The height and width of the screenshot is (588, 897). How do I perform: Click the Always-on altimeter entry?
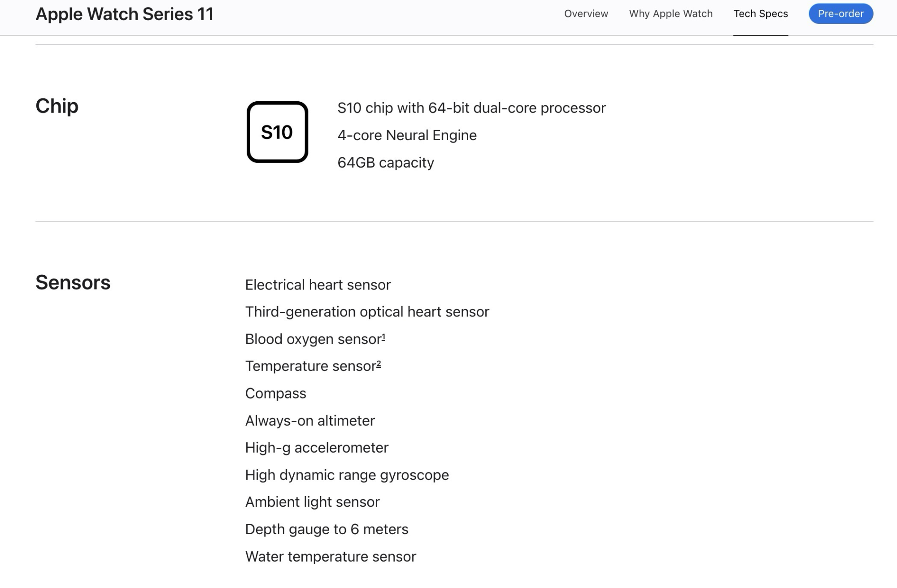[309, 421]
